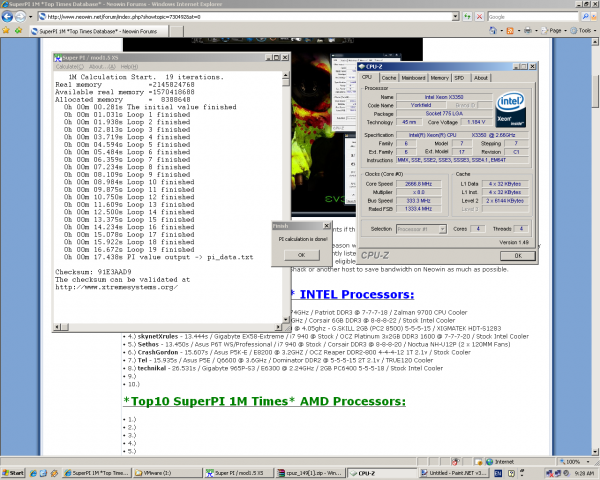This screenshot has height=480, width=600.
Task: Click browser page scrollbar down arrow
Action: click(x=595, y=451)
